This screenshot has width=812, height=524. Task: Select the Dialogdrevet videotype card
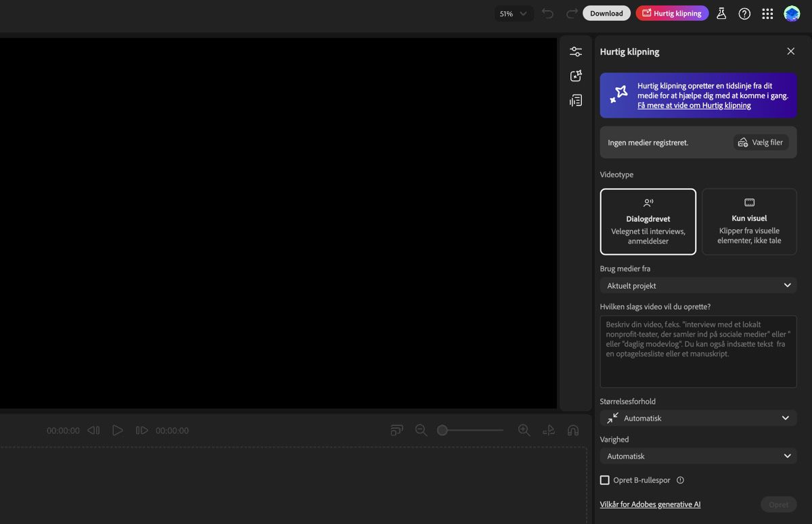648,221
